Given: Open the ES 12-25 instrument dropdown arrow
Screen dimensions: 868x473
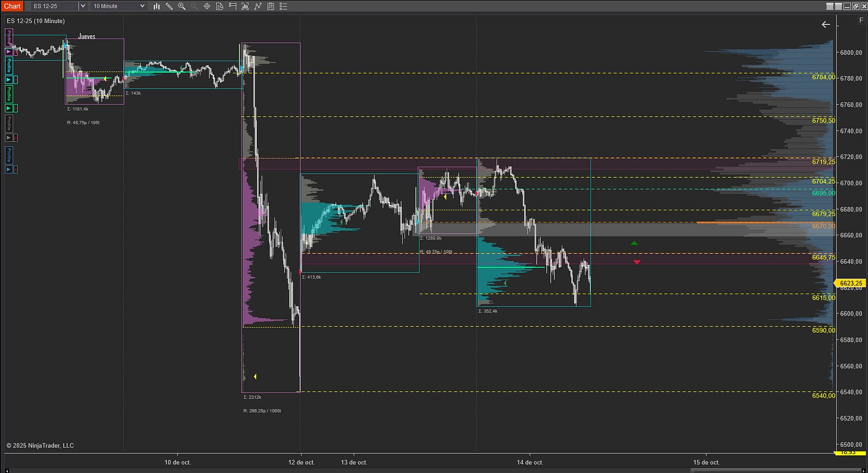Looking at the screenshot, I should 83,6.
